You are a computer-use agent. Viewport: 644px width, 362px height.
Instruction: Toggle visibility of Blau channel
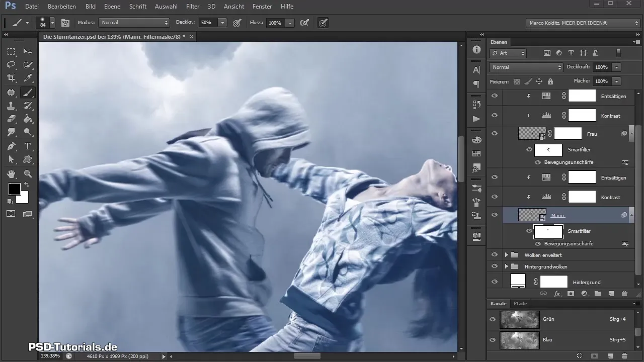(493, 340)
